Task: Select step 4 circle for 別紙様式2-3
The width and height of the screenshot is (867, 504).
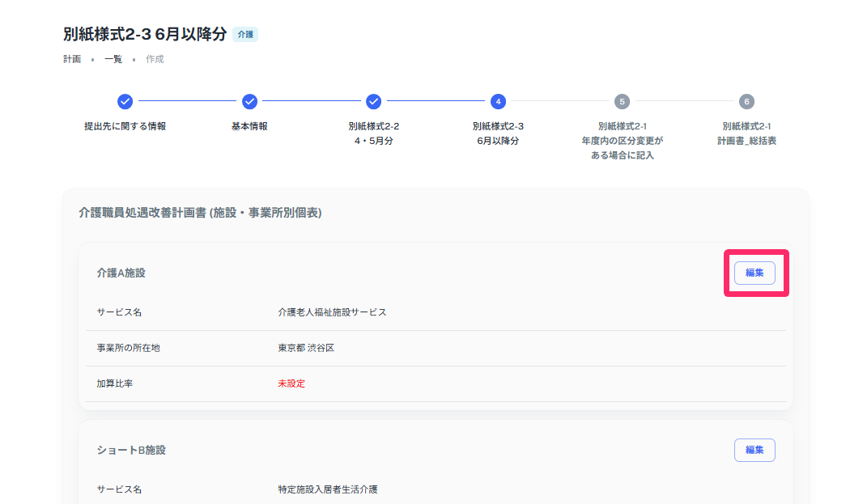Action: [x=498, y=102]
